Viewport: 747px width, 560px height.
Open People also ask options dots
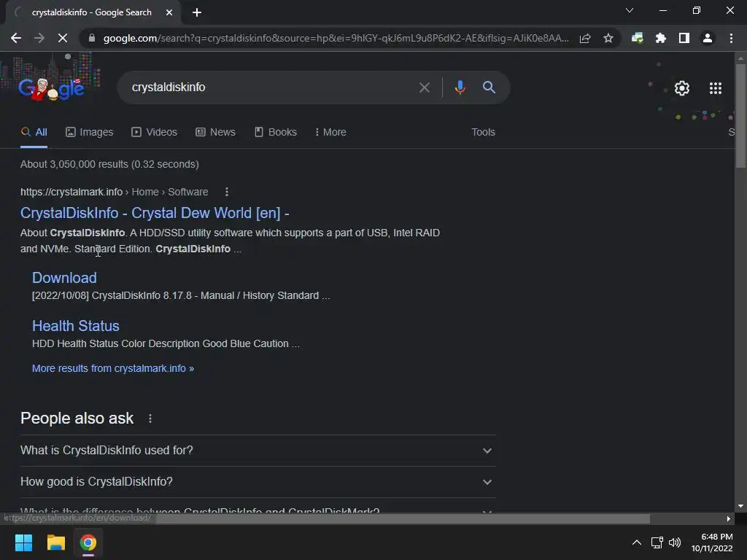click(x=150, y=419)
